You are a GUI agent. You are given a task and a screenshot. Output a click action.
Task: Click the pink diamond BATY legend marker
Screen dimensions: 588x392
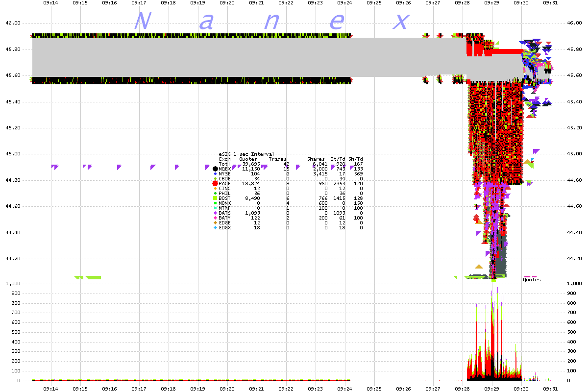click(x=215, y=218)
